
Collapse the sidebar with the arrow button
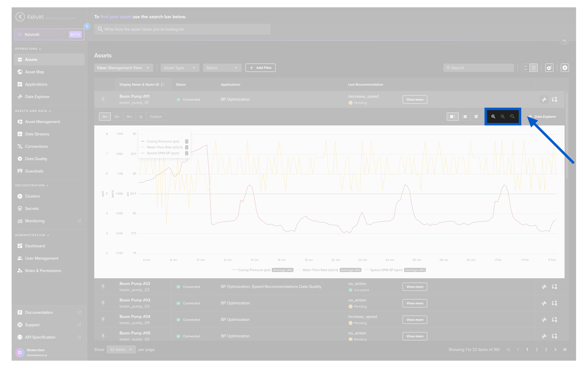(x=87, y=26)
